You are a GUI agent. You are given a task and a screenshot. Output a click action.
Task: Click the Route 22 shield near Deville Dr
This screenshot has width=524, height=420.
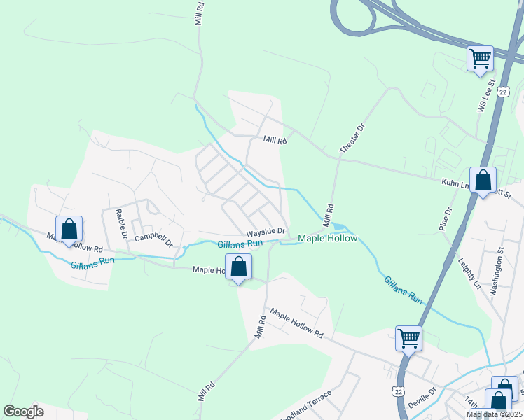tap(399, 391)
